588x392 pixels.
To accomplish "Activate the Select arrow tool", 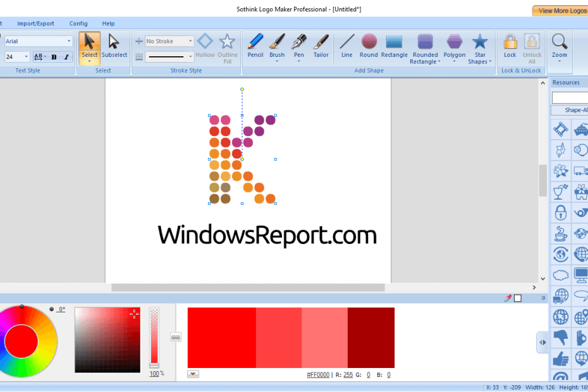I will click(x=90, y=48).
